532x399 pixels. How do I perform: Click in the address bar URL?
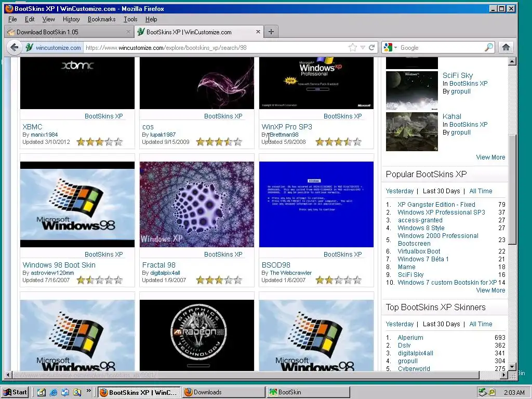click(216, 47)
